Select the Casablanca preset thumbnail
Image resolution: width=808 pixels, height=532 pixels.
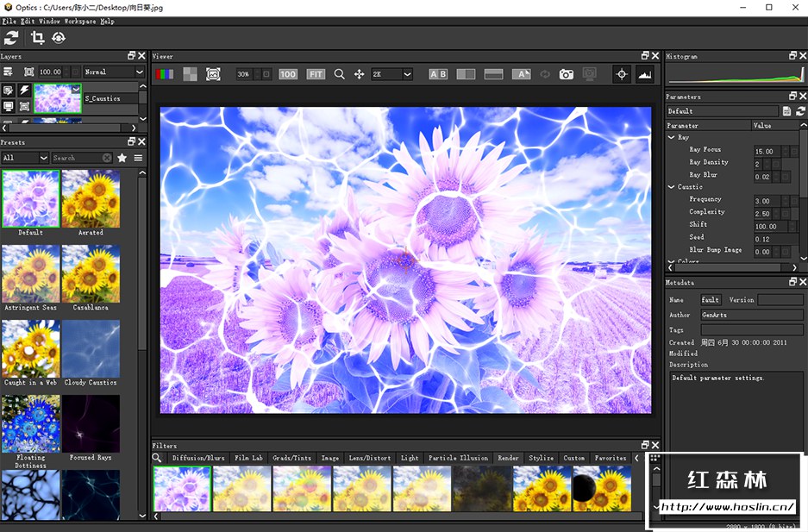[91, 273]
